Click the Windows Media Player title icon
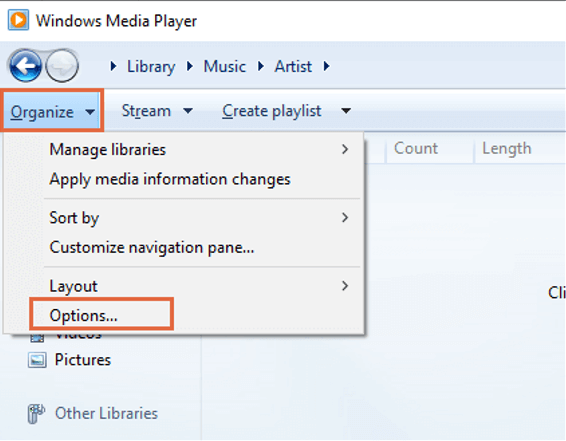Screen dimensions: 566x441 click(x=18, y=20)
